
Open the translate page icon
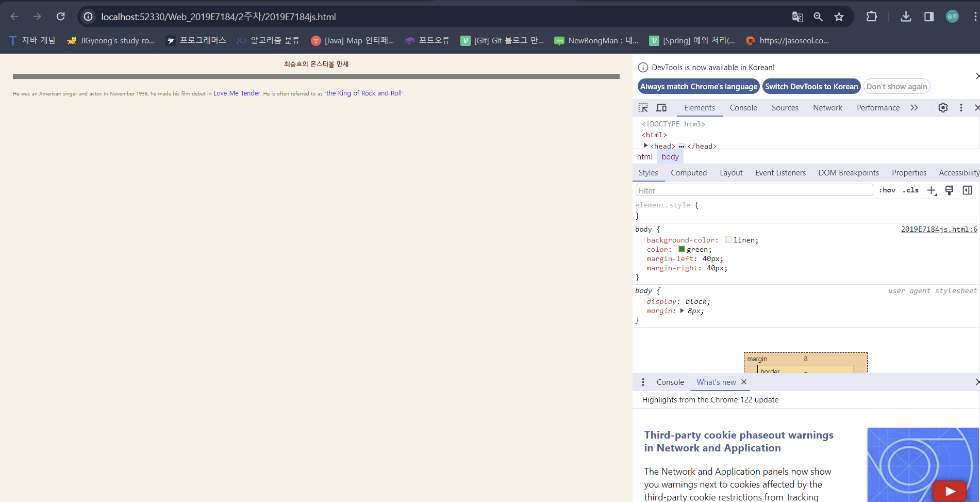(798, 17)
